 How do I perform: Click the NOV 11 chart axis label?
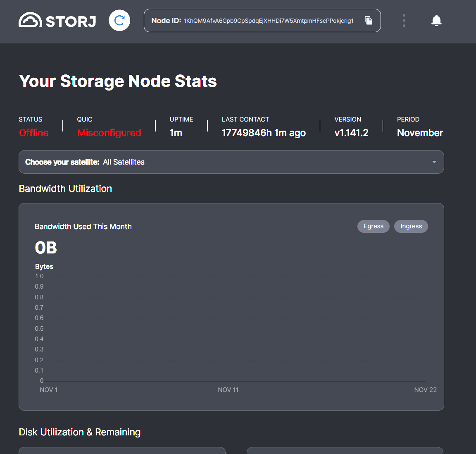pyautogui.click(x=228, y=390)
